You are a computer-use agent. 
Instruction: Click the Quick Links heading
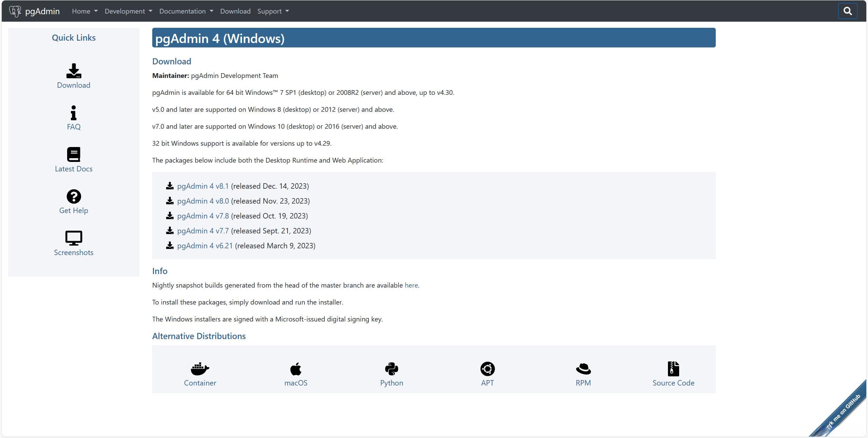[74, 38]
